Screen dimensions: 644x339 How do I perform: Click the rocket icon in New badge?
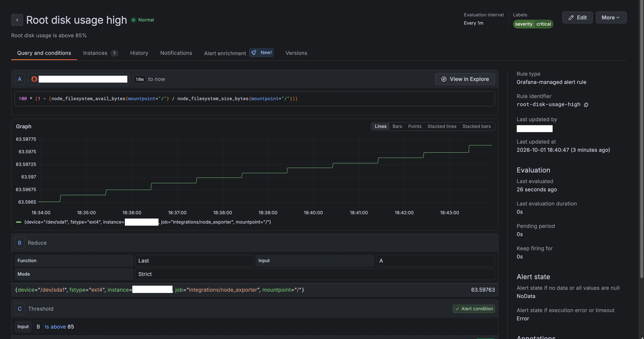pos(254,52)
